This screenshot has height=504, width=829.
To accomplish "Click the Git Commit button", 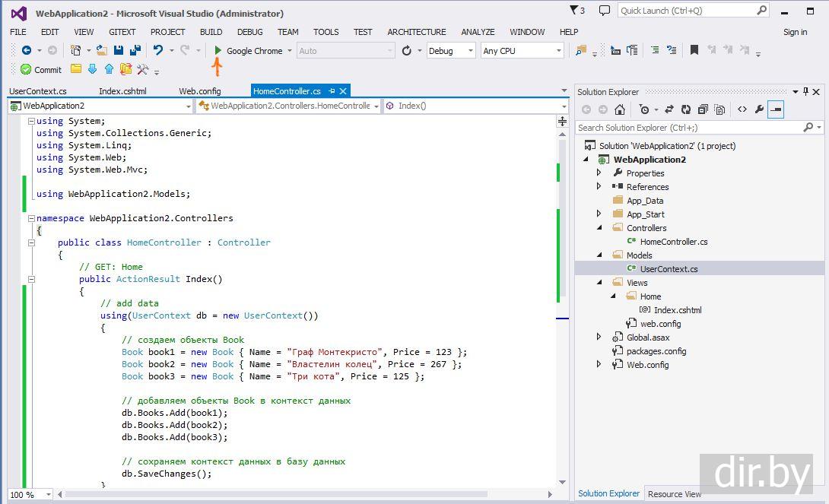I will pyautogui.click(x=41, y=70).
